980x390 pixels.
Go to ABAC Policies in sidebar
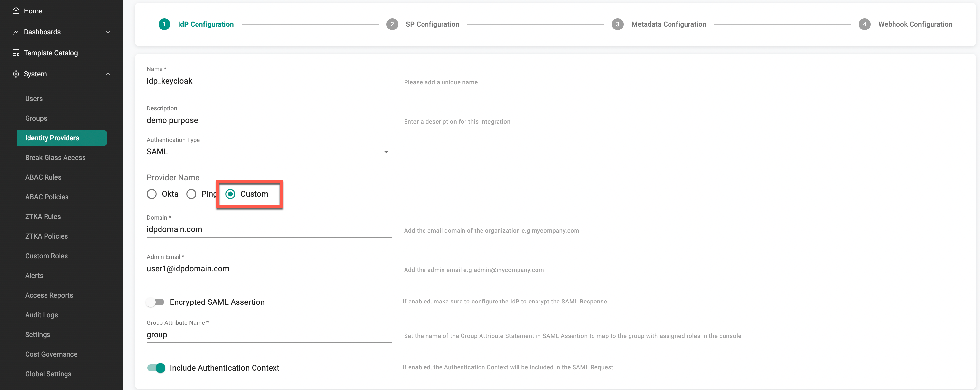pyautogui.click(x=47, y=197)
